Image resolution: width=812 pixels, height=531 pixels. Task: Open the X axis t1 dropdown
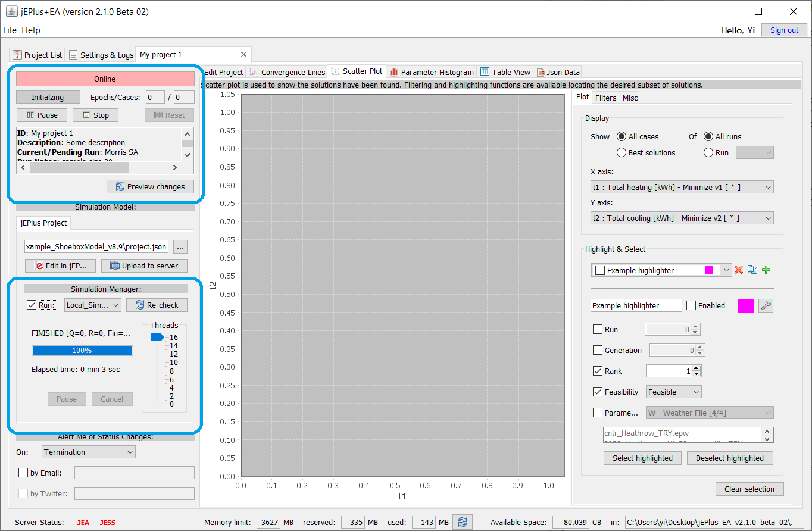[x=682, y=187]
